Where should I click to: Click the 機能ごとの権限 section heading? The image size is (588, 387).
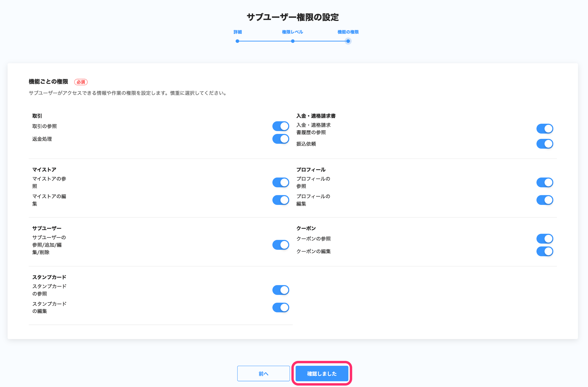pos(48,81)
